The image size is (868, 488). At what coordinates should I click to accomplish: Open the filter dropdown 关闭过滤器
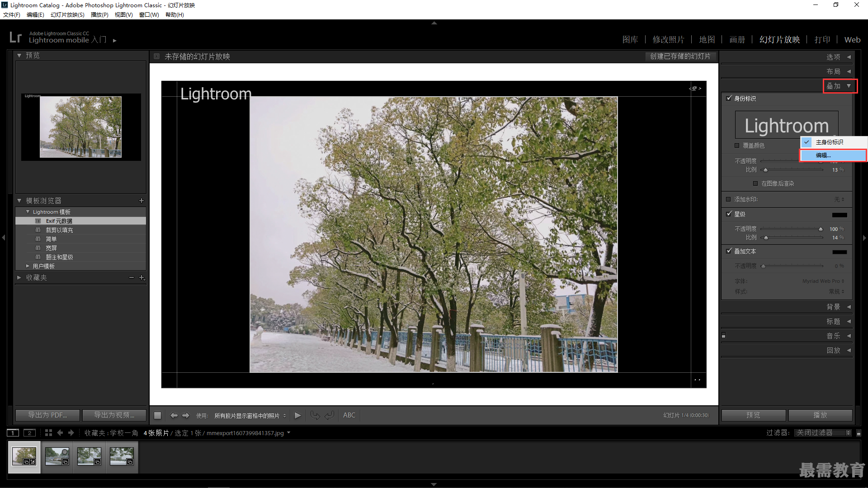click(823, 433)
